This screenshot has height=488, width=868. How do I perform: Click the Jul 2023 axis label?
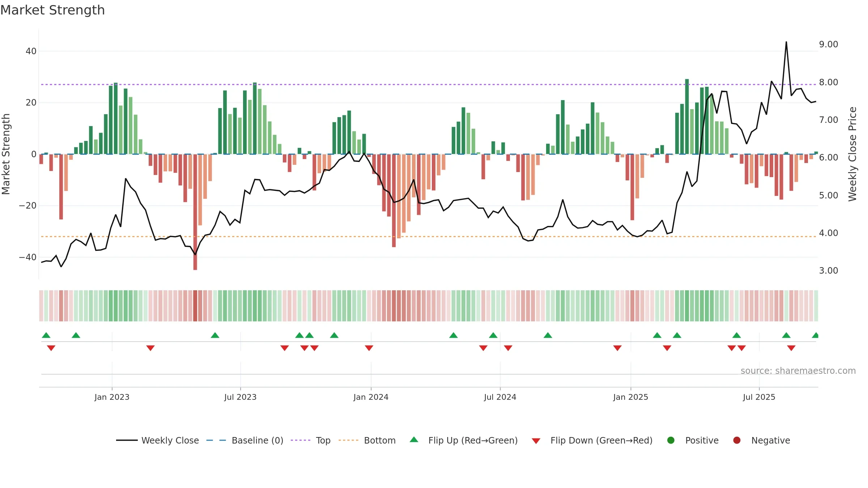pyautogui.click(x=240, y=397)
